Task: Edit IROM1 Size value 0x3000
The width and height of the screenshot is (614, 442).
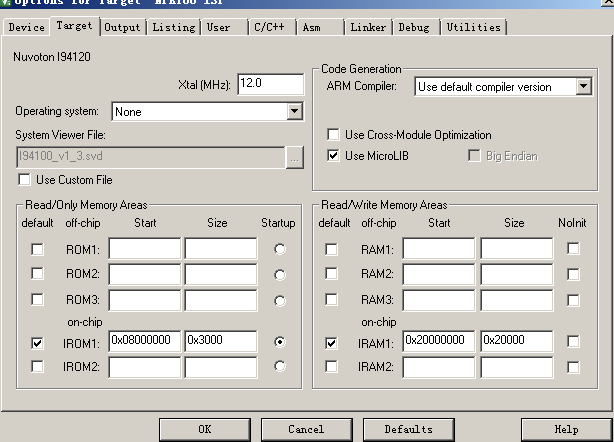Action: pyautogui.click(x=221, y=341)
